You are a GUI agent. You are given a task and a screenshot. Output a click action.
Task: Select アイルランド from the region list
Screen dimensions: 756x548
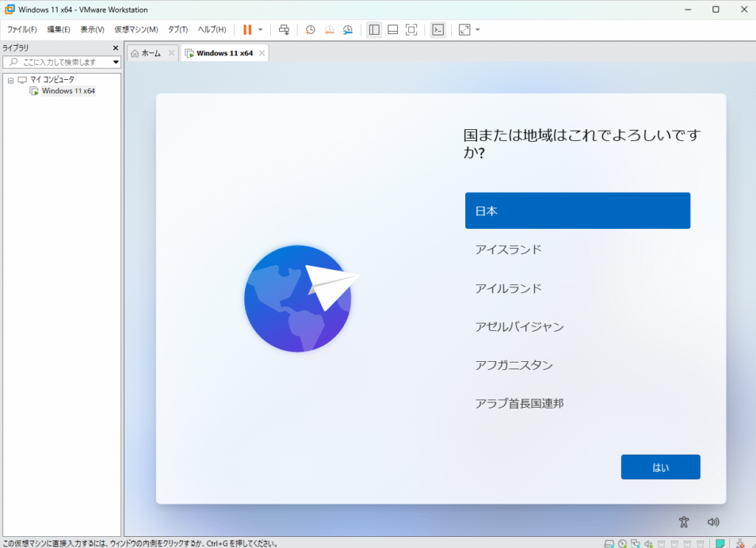(x=508, y=288)
